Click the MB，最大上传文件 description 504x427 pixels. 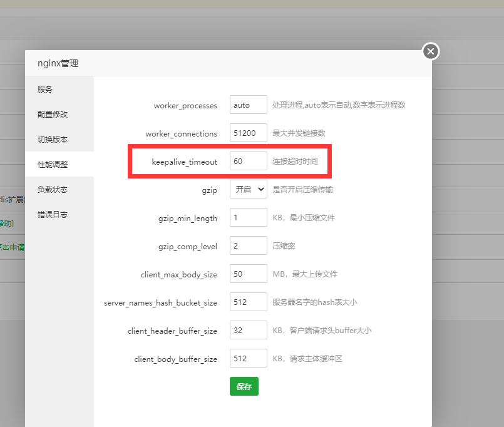[x=305, y=274]
